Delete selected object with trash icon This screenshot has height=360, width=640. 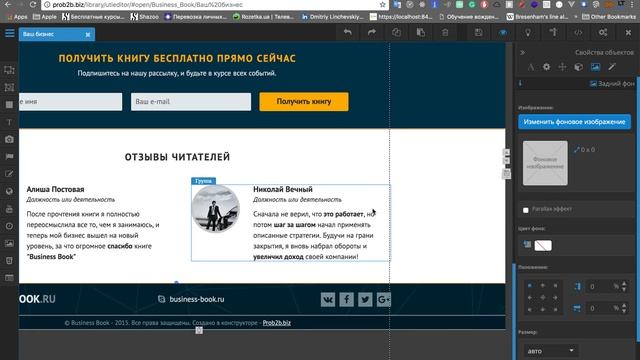[445, 33]
